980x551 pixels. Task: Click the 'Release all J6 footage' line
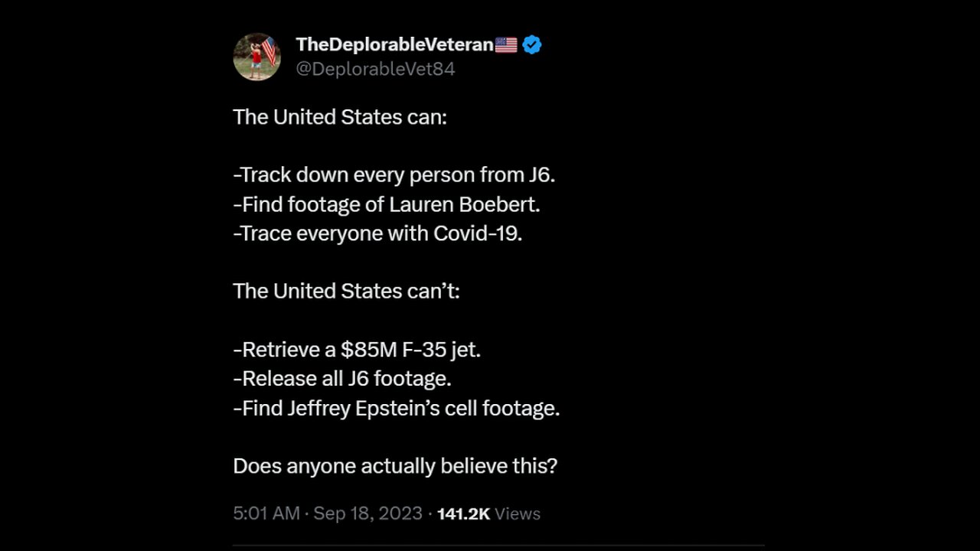click(x=342, y=379)
